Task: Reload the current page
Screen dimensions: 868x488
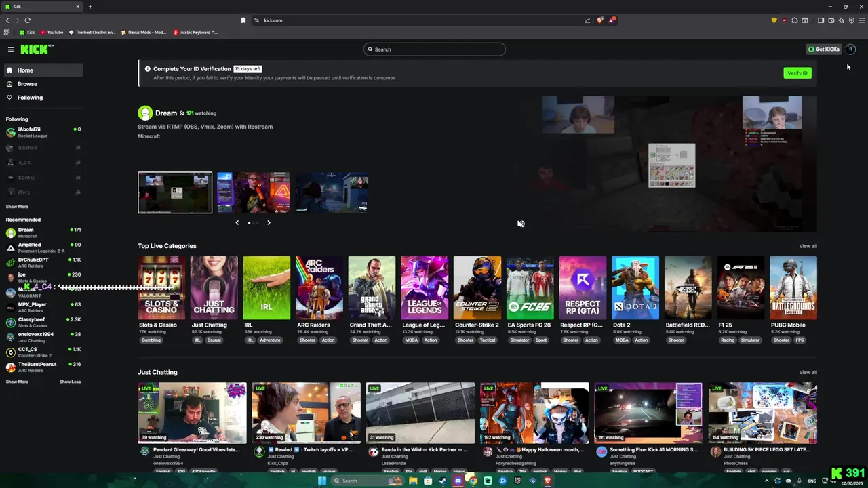Action: click(28, 20)
